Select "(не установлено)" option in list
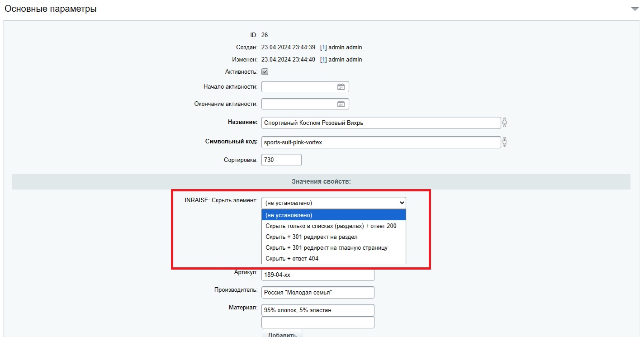This screenshot has height=337, width=644. 334,215
